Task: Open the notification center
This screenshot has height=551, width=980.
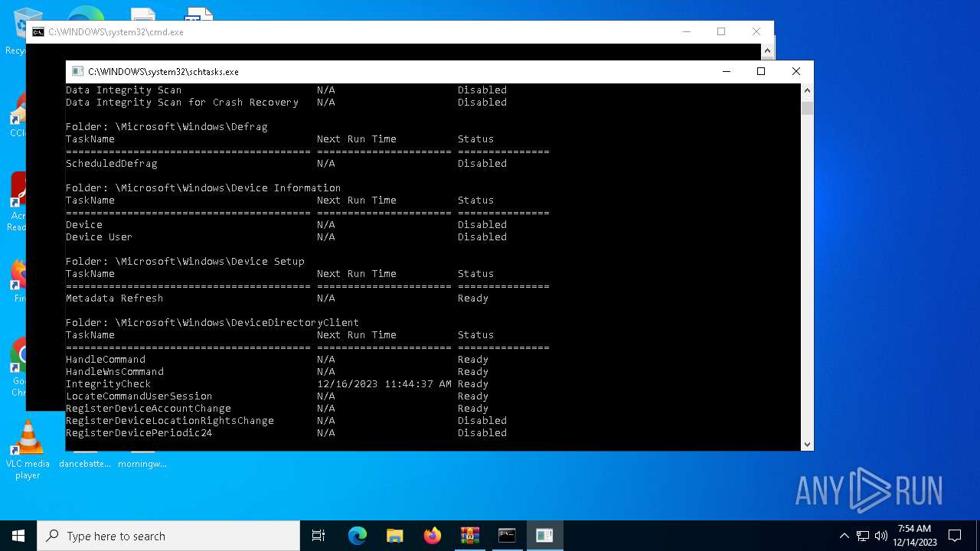Action: [x=955, y=536]
